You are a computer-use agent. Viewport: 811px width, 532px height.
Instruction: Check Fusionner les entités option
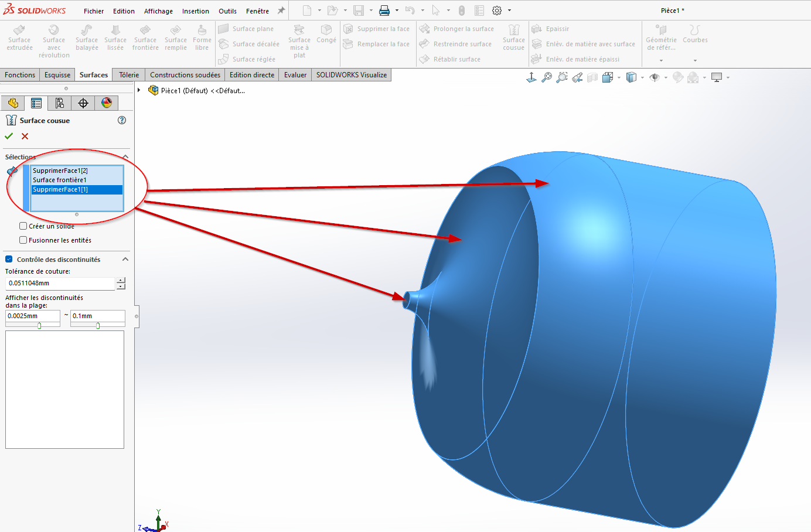[23, 240]
